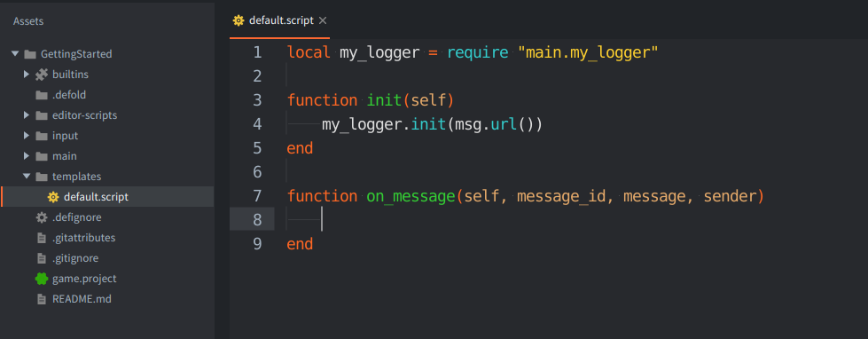
Task: Click the editor-scripts folder icon
Action: [42, 115]
